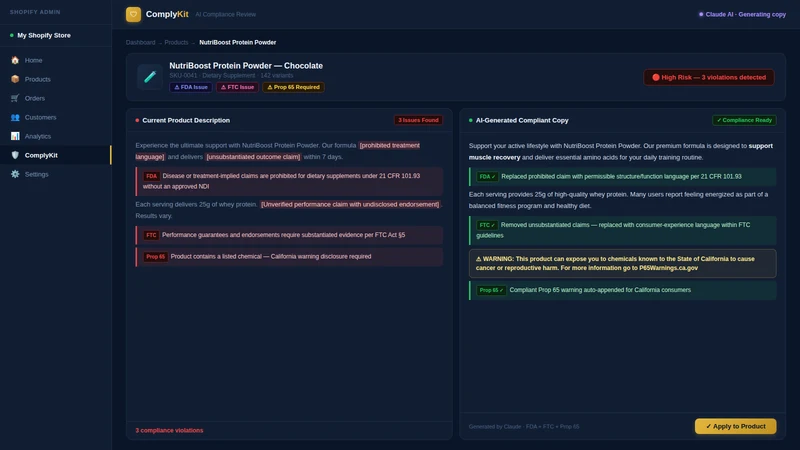Click unverified performance claim highlight
The height and width of the screenshot is (450, 800).
click(349, 205)
